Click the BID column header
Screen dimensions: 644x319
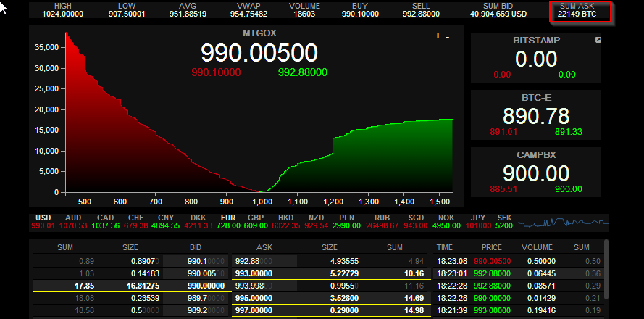click(196, 247)
